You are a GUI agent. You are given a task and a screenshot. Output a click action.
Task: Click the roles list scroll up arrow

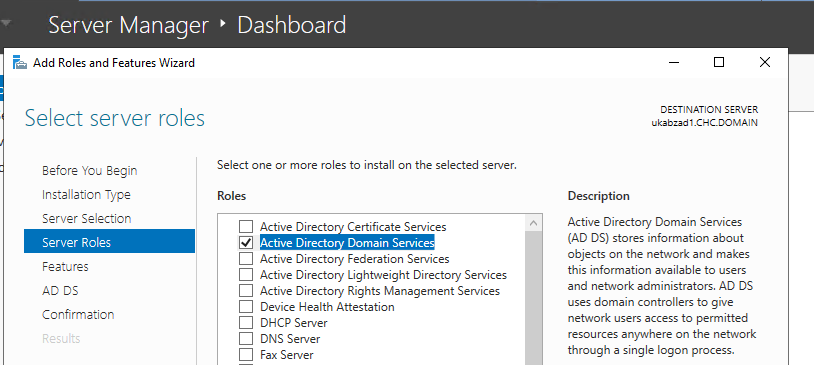(534, 223)
